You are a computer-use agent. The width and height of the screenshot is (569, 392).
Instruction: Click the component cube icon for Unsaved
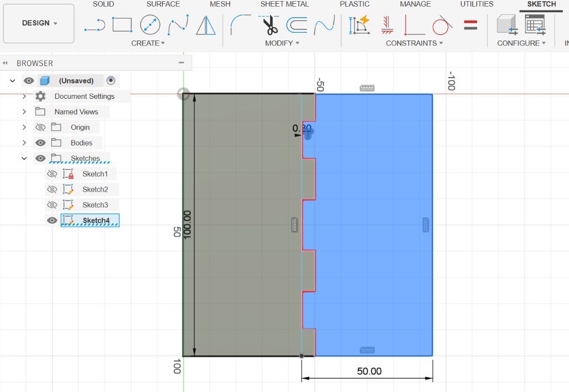(45, 81)
